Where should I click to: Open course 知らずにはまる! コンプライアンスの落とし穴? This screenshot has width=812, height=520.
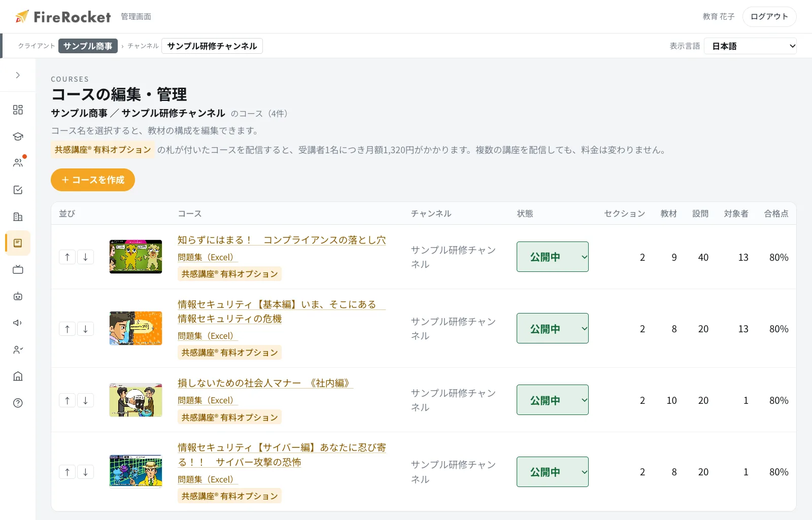click(282, 240)
